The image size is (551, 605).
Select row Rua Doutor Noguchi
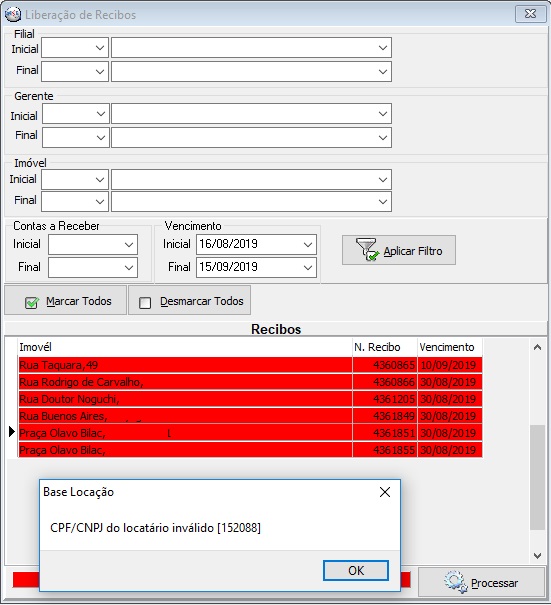[x=250, y=399]
